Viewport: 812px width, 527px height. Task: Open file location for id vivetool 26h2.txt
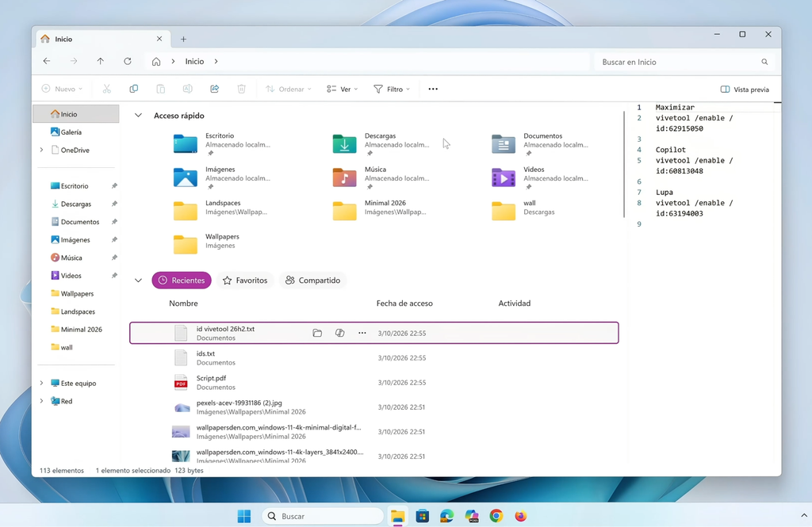point(317,333)
